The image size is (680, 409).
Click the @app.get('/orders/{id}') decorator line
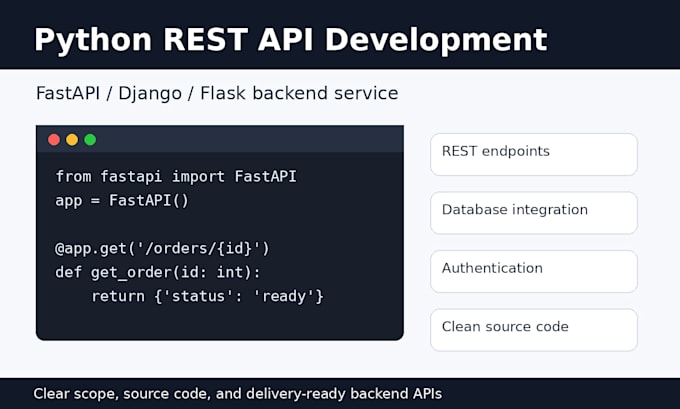click(162, 249)
